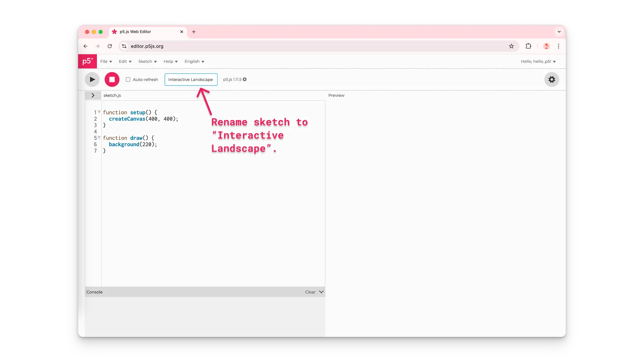Edit the Interactive Landscape sketch name field
Viewport: 644px width, 362px height.
pos(191,79)
